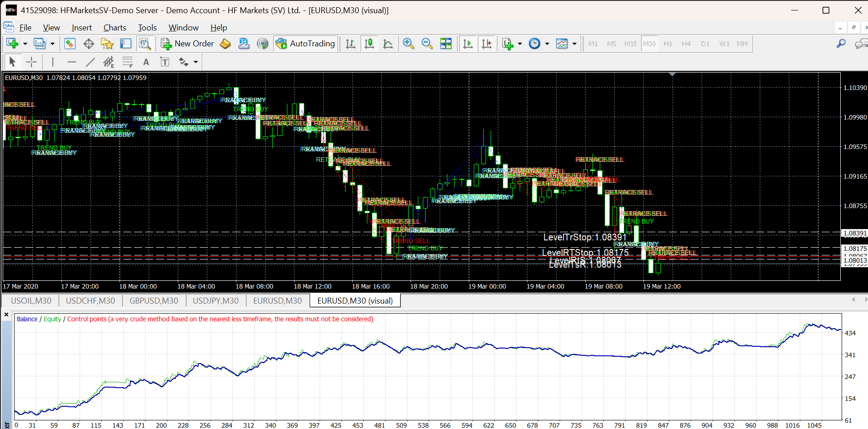Click the Tile Windows icon
Image resolution: width=868 pixels, height=429 pixels.
446,44
